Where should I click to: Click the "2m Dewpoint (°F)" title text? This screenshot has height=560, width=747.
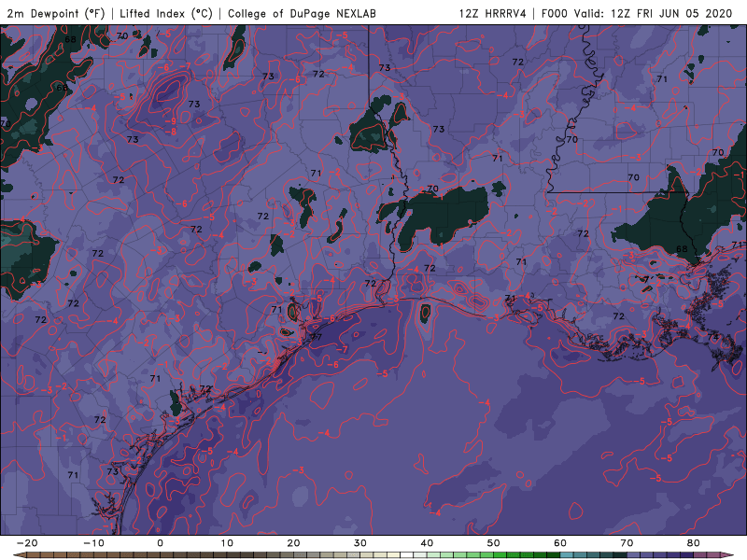pyautogui.click(x=55, y=13)
